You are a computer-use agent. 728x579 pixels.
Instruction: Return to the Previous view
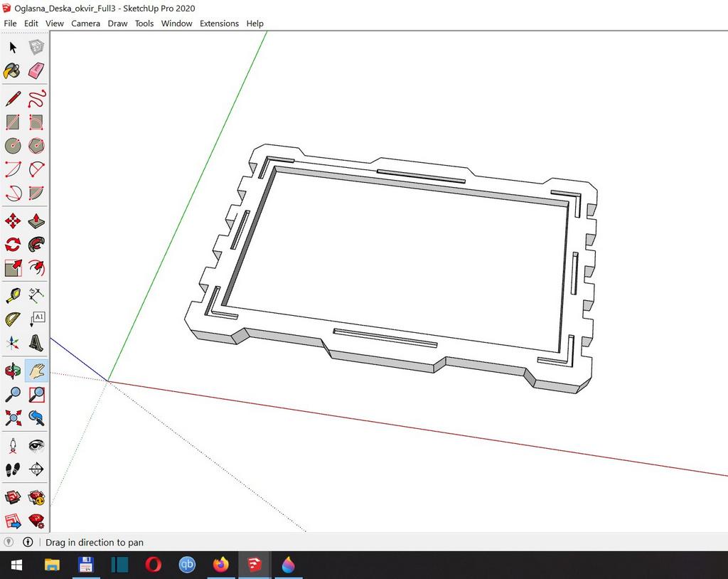[36, 418]
